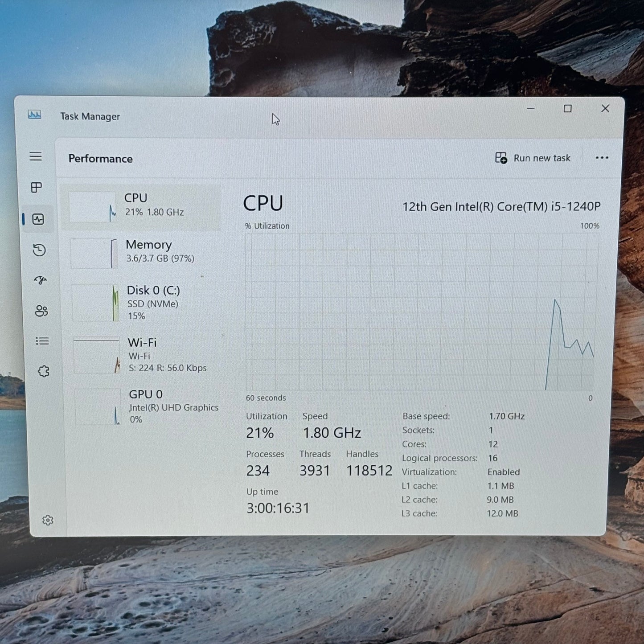Viewport: 644px width, 644px height.
Task: Open Task Manager Settings gear
Action: coord(48,520)
